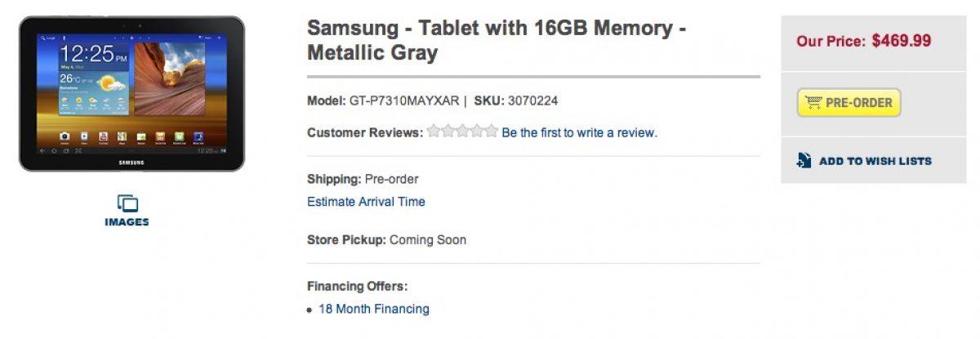Click the Samsung Tablet product title
Image resolution: width=980 pixels, height=339 pixels.
(496, 40)
